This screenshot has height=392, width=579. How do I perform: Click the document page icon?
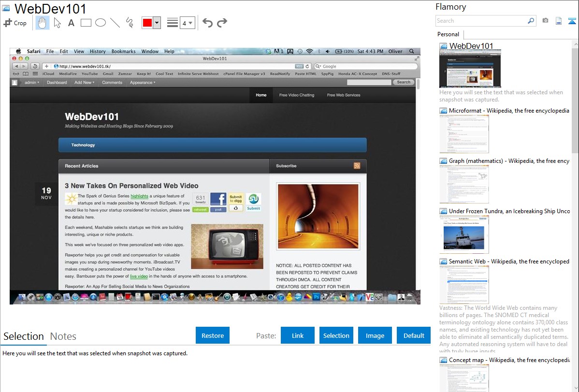tap(559, 21)
